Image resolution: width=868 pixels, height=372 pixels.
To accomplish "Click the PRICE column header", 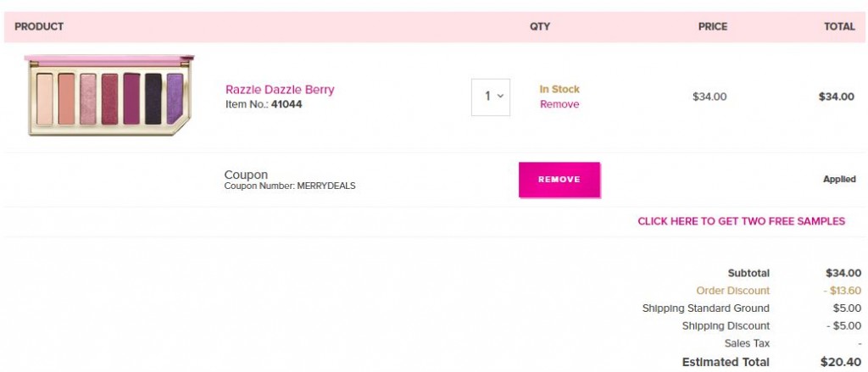I will coord(712,26).
